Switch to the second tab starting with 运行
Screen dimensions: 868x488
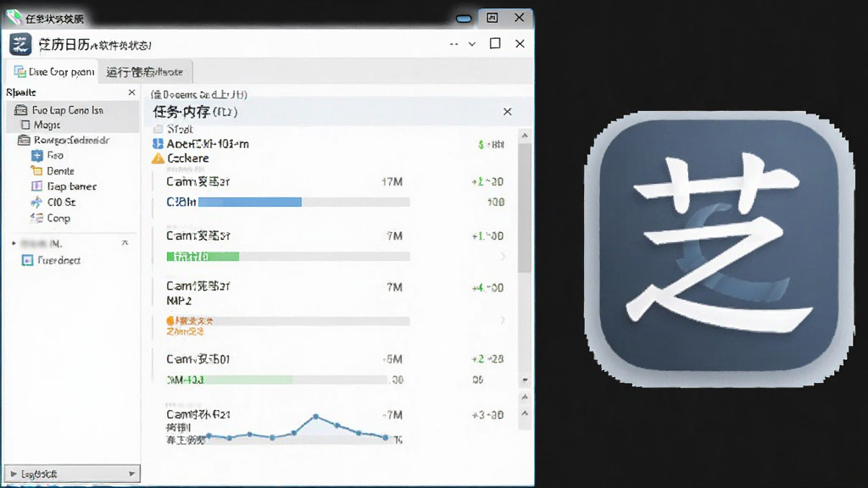pos(144,72)
